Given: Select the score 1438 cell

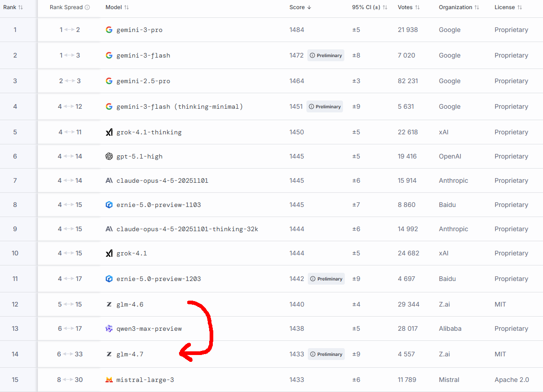Looking at the screenshot, I should (x=297, y=328).
